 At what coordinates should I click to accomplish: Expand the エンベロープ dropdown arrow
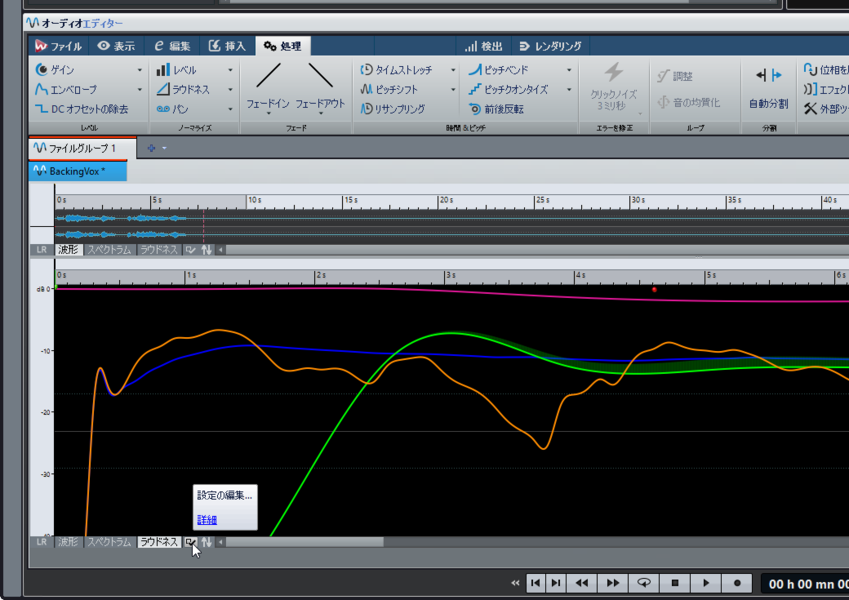pyautogui.click(x=139, y=89)
